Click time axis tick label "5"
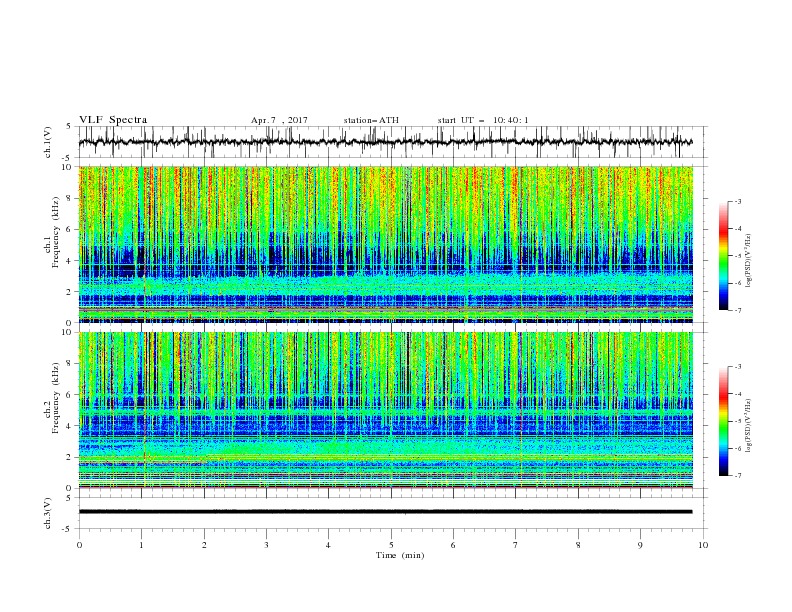 (x=391, y=545)
